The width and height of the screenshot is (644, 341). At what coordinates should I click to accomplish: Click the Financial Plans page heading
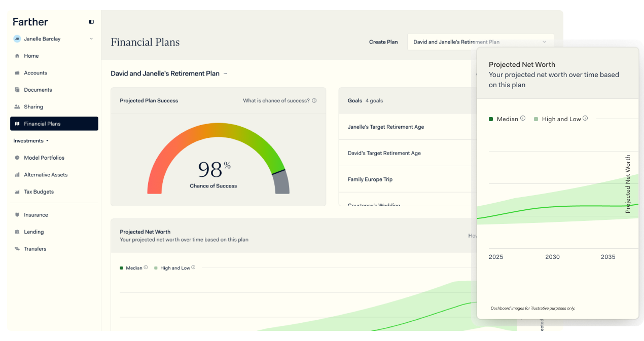coord(145,42)
